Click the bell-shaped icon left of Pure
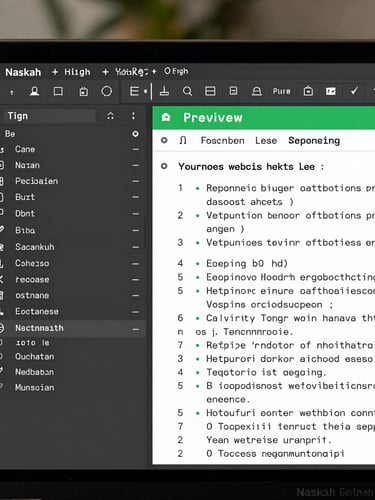The width and height of the screenshot is (375, 500). point(257,91)
